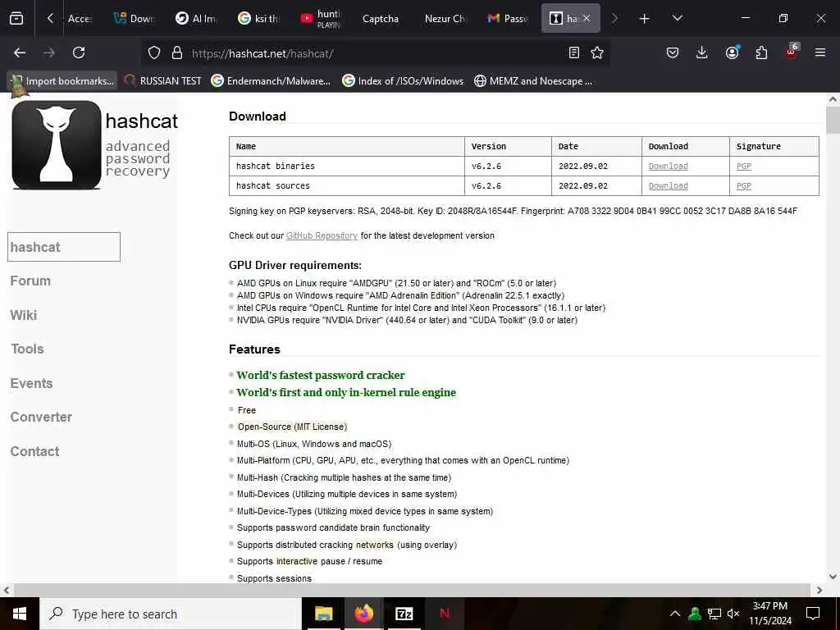Click 'World's first and only in-kernel rule engine'
Viewport: 840px width, 630px height.
pyautogui.click(x=346, y=392)
